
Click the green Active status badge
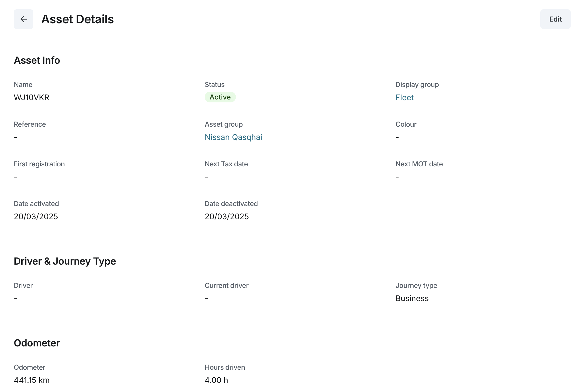point(220,97)
